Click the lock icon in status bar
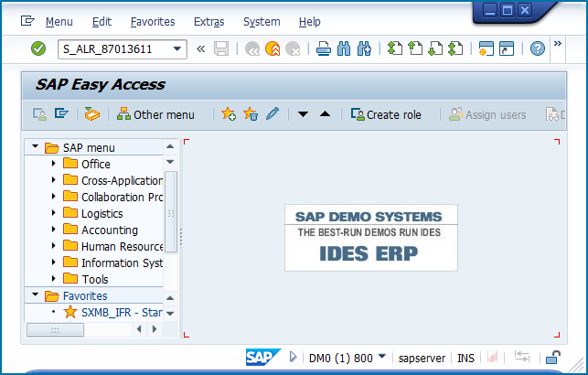The image size is (588, 375). coord(553,358)
